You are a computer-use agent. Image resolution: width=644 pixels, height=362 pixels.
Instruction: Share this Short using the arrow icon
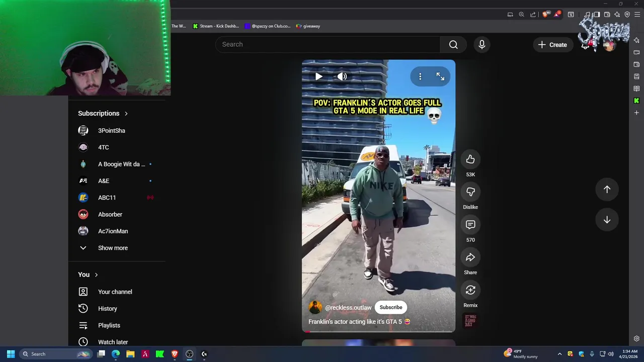click(470, 257)
